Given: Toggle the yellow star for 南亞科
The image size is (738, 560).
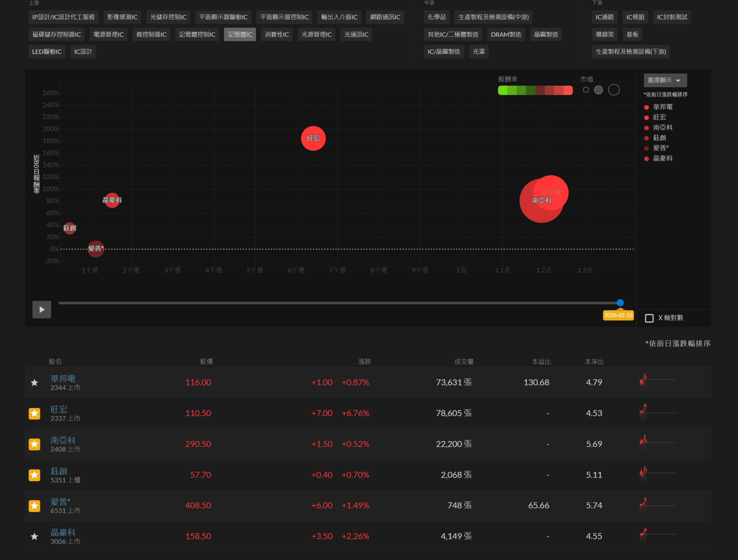Looking at the screenshot, I should 35,444.
